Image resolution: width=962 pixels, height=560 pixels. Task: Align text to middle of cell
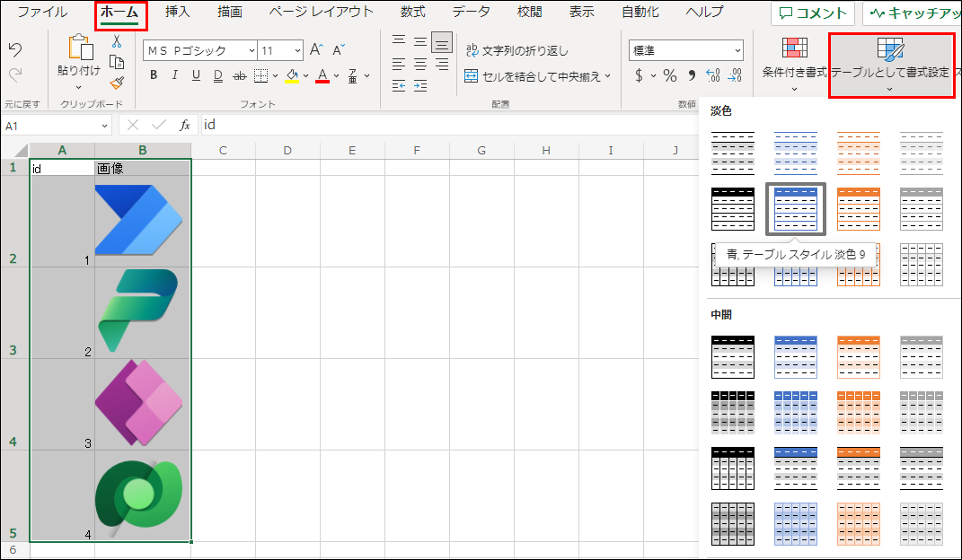click(x=420, y=41)
